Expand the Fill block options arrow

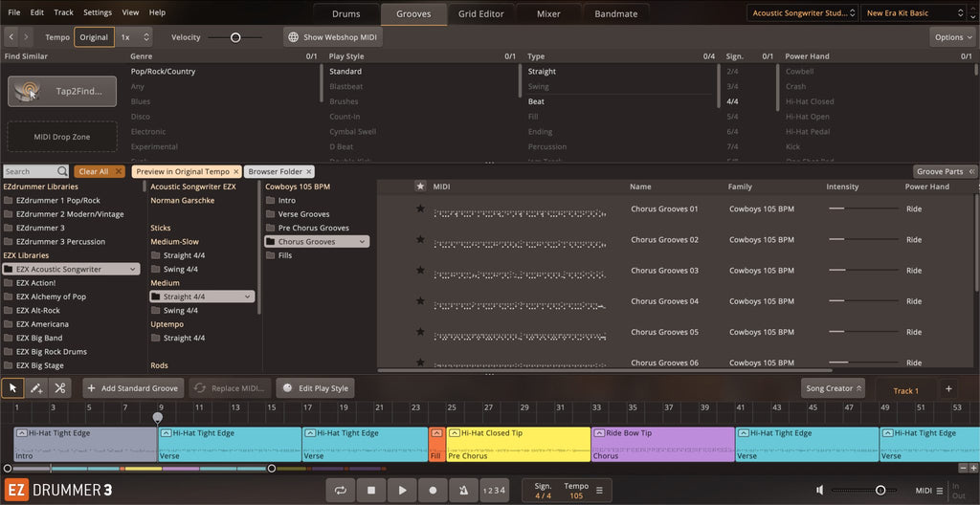click(436, 433)
